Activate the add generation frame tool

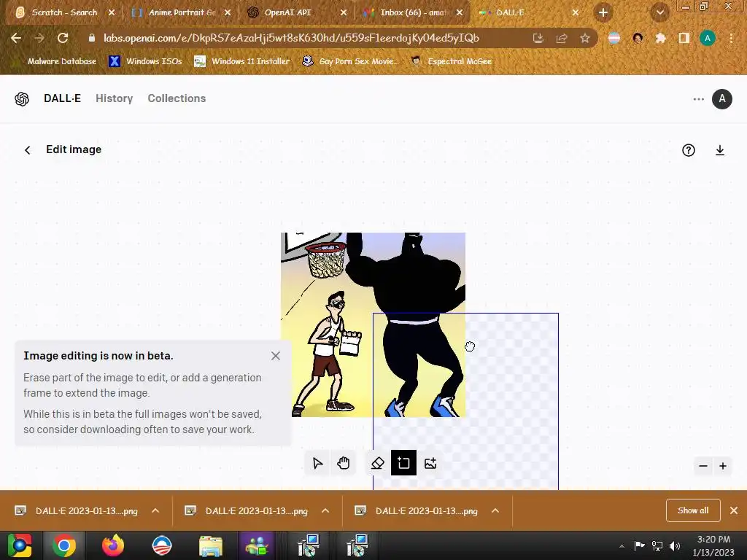coord(403,463)
